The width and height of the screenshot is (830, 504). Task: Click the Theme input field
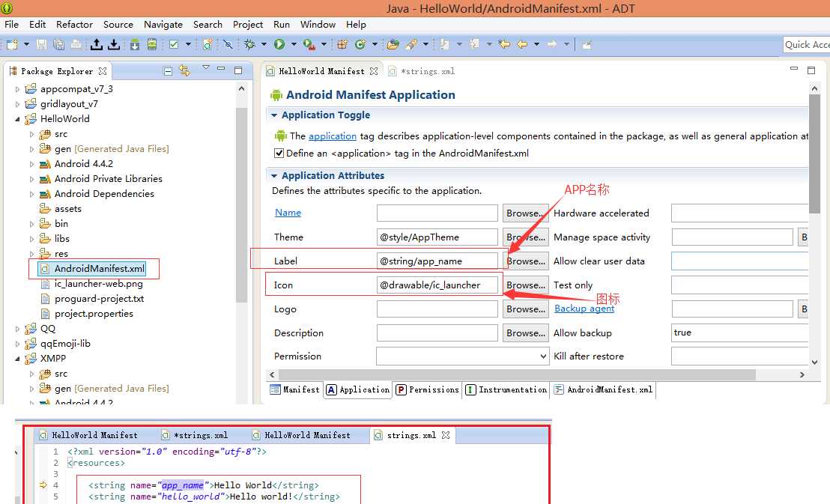tap(437, 237)
